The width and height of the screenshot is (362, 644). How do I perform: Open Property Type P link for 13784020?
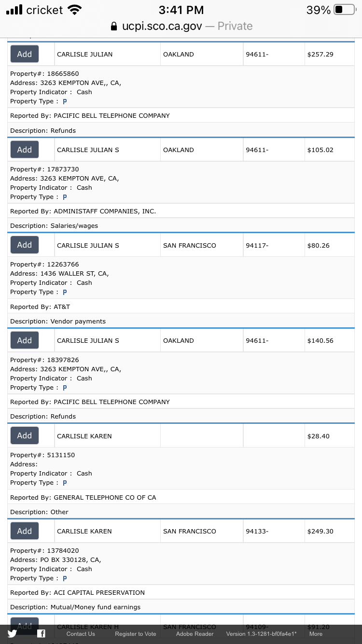pyautogui.click(x=65, y=578)
